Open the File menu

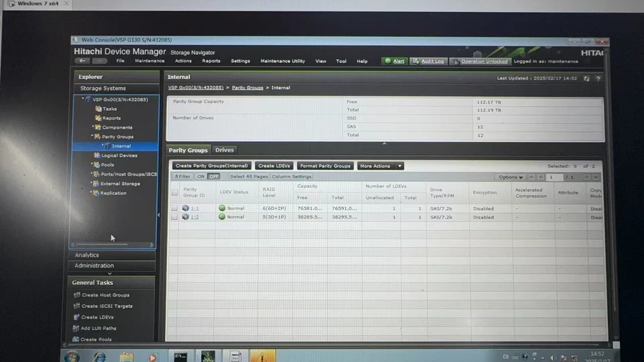(x=120, y=61)
